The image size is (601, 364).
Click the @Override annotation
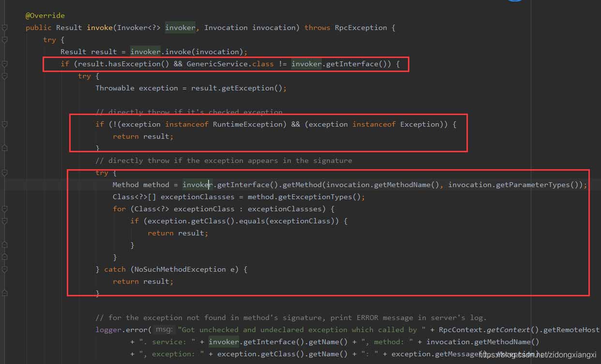[45, 15]
